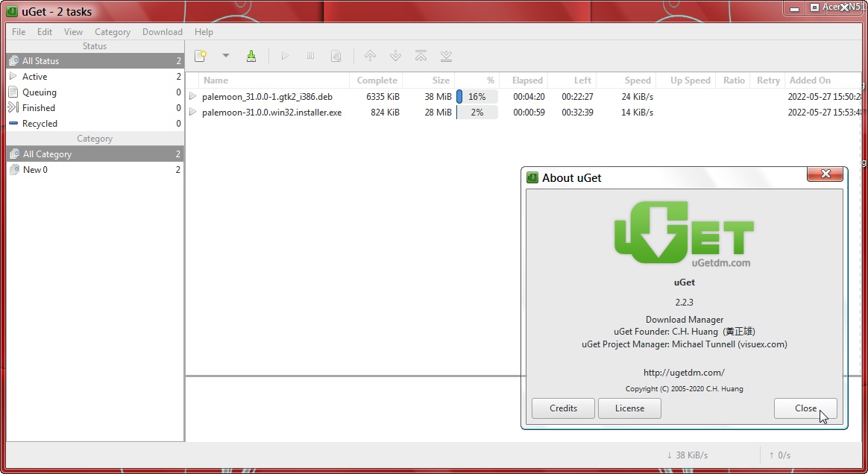Screen dimensions: 868x474
Task: Click the 6335 KiB complete value
Action: click(383, 96)
